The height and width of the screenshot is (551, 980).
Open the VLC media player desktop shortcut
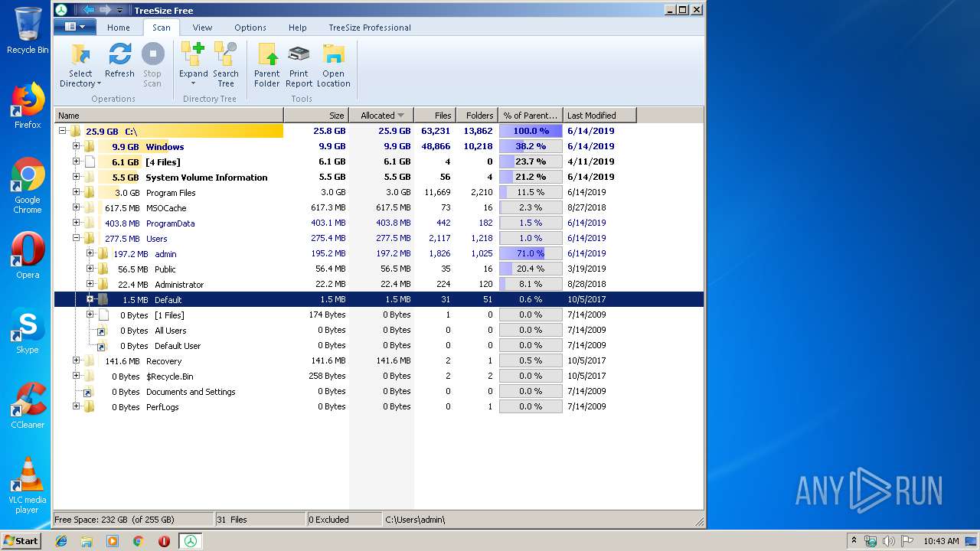[28, 485]
